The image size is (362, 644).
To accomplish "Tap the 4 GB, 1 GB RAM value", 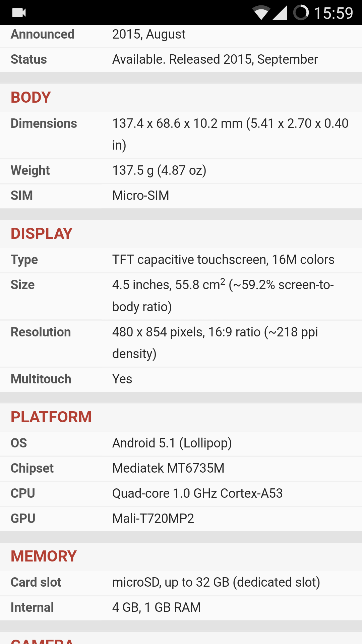I will pos(157,607).
